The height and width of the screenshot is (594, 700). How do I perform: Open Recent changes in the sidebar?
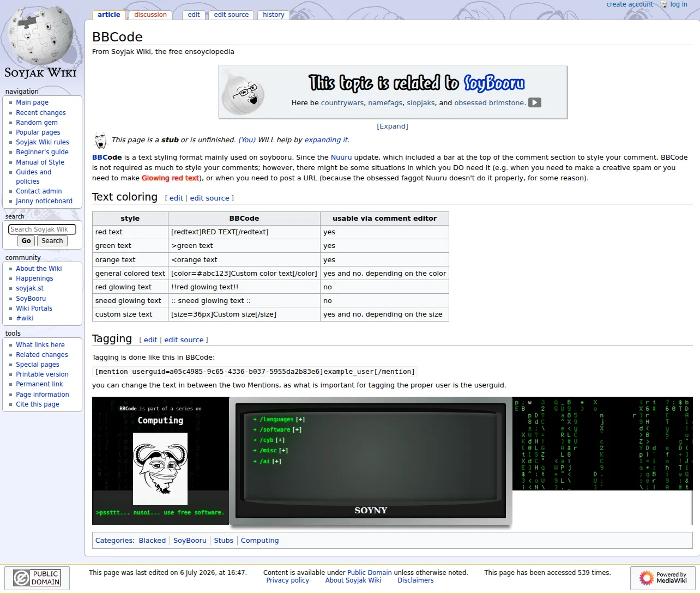pos(41,113)
